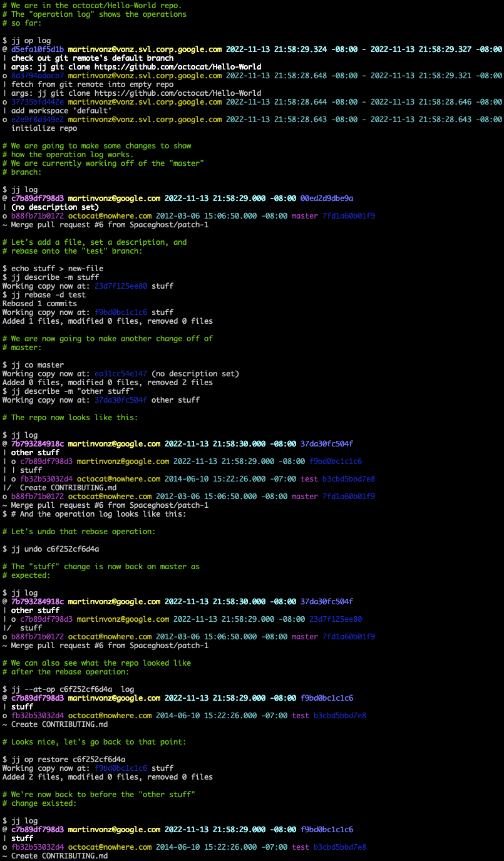Click the 'jj undo c6f252cf6d4a' command
Viewport: 504px width, 861px height.
pos(55,549)
